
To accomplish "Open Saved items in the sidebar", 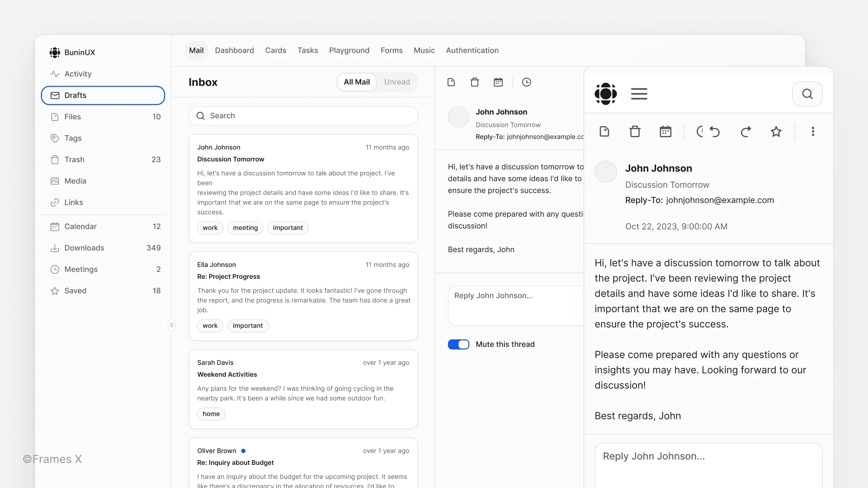I will 103,291.
